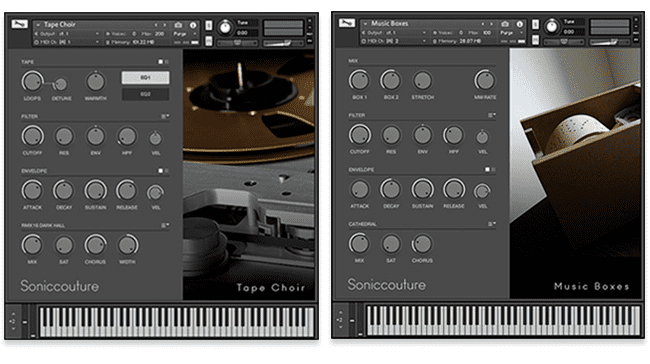Click Tune knob in Music Boxes header
The width and height of the screenshot is (650, 364).
click(552, 27)
